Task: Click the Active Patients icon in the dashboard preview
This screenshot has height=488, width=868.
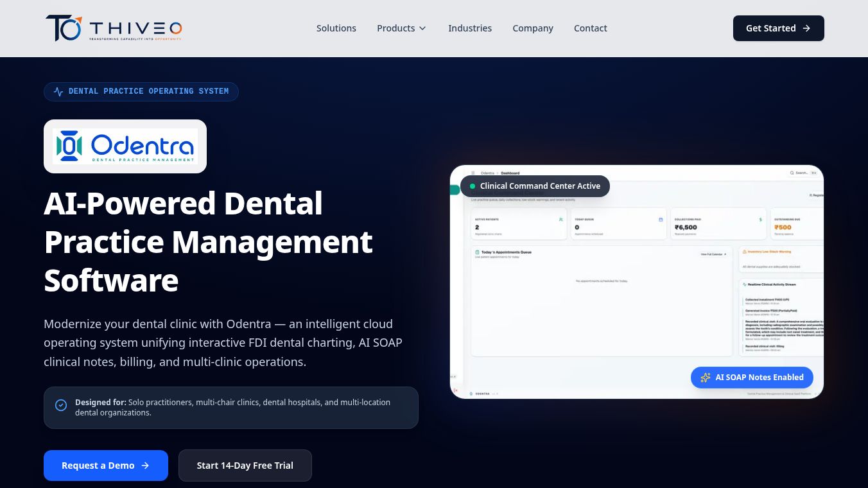Action: tap(560, 220)
